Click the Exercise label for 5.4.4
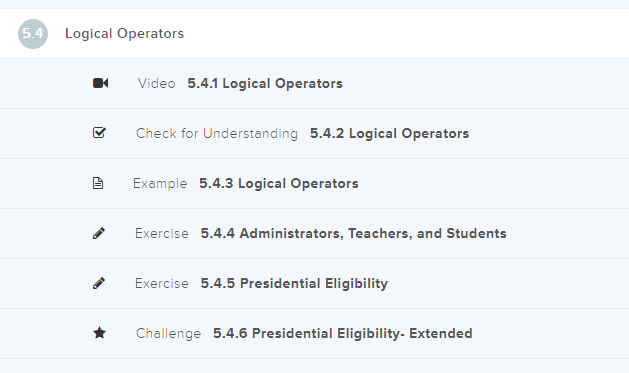This screenshot has width=629, height=373. tap(162, 233)
